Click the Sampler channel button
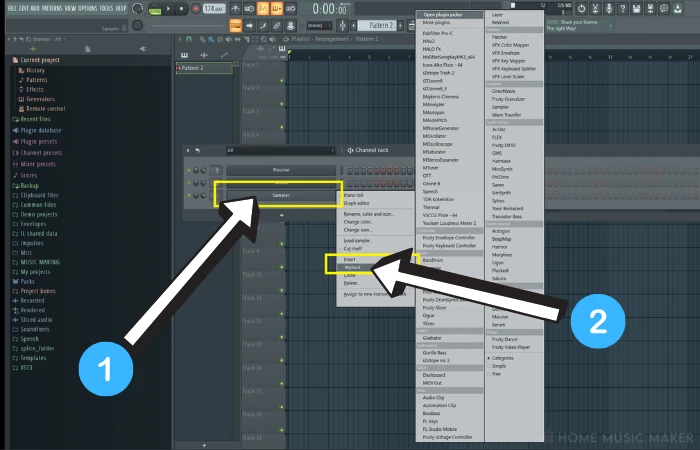This screenshot has height=450, width=700. point(281,196)
